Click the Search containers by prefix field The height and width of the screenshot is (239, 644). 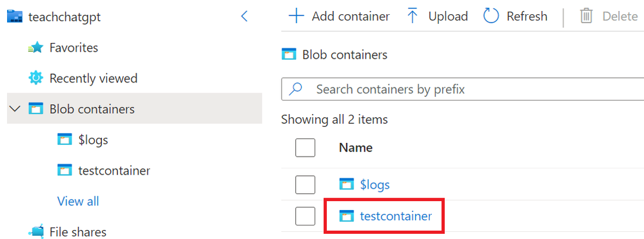(462, 89)
